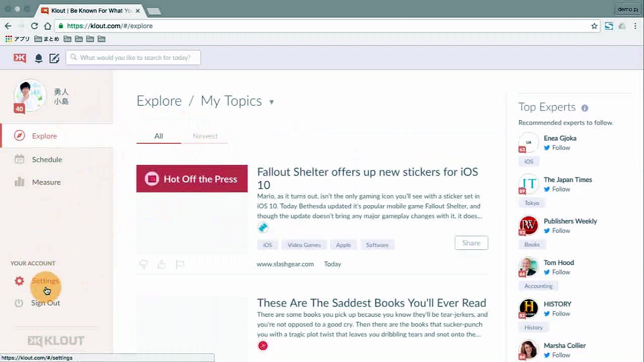Open the まとめ bookmarks folder
Image resolution: width=644 pixels, height=362 pixels.
click(47, 39)
